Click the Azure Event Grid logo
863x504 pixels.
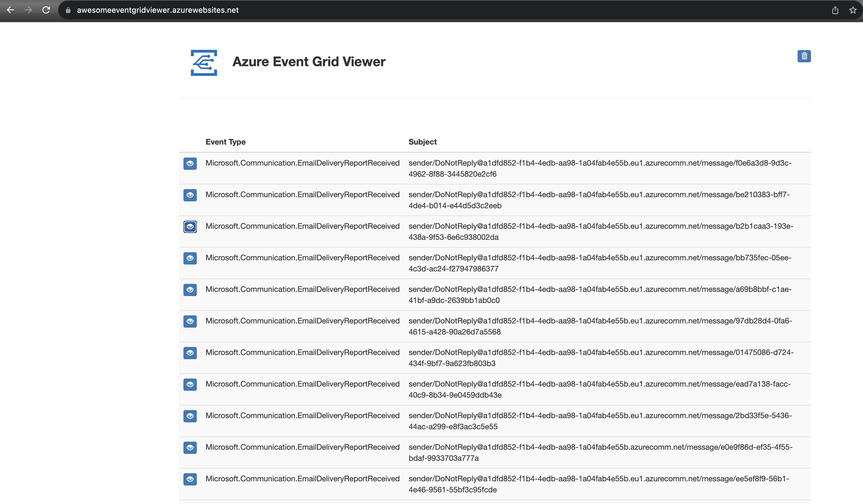click(x=204, y=63)
